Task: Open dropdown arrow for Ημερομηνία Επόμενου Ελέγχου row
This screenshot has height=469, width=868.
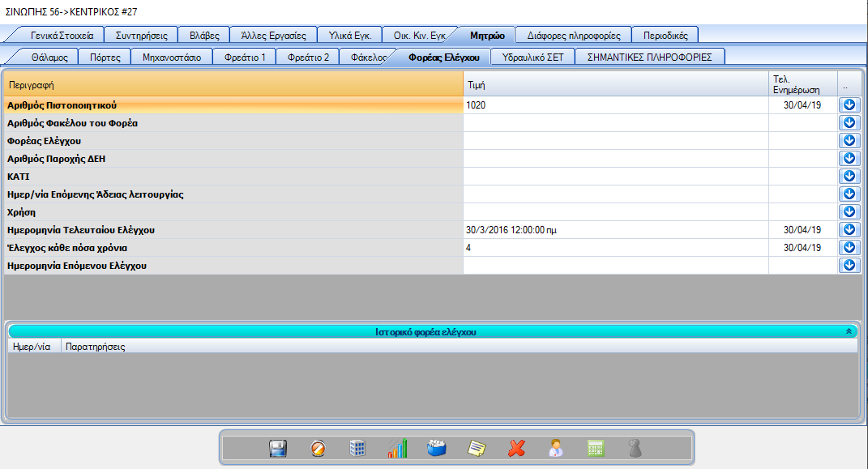Action: [x=849, y=266]
